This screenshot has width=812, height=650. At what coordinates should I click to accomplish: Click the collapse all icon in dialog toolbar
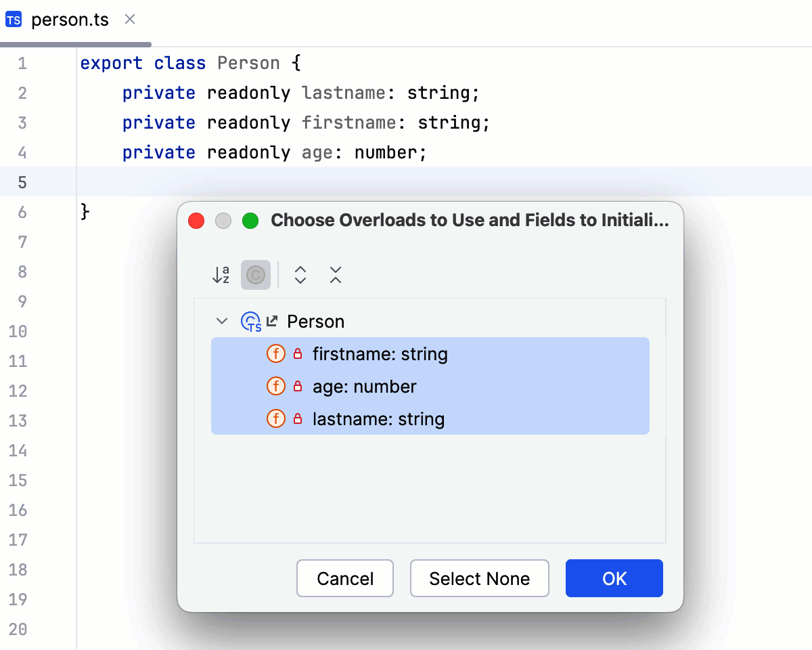coord(335,275)
